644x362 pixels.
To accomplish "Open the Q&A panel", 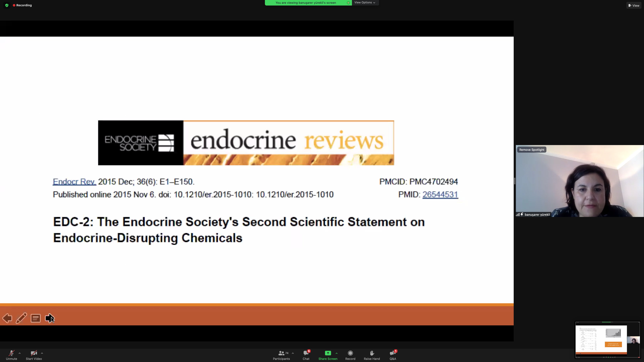I will (393, 355).
